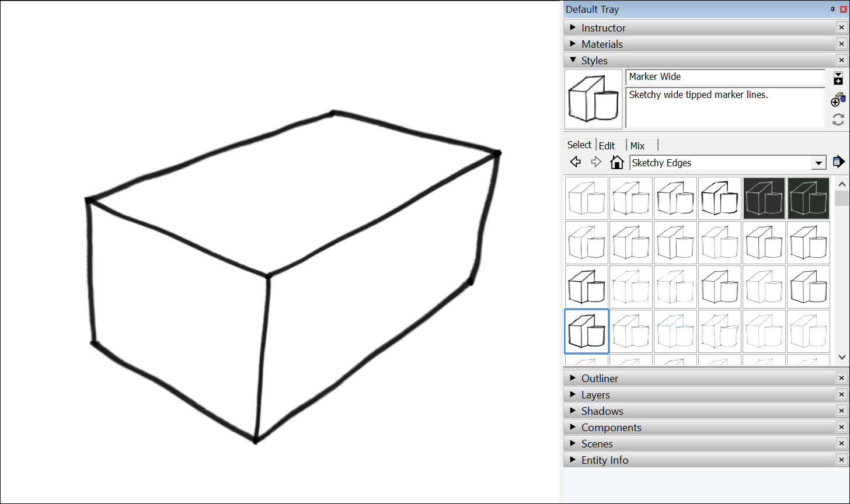Open In Model styles with the home icon
Image resolution: width=850 pixels, height=504 pixels.
tap(617, 162)
